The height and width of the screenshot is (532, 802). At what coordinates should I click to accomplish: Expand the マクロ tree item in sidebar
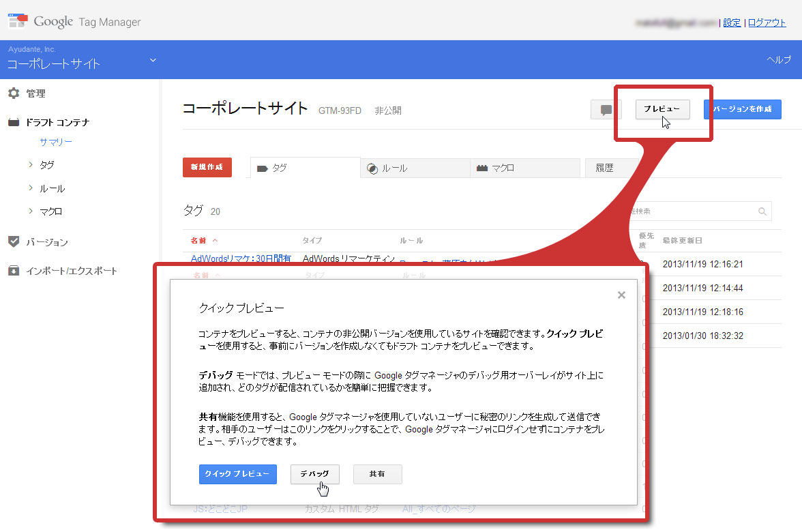click(30, 211)
